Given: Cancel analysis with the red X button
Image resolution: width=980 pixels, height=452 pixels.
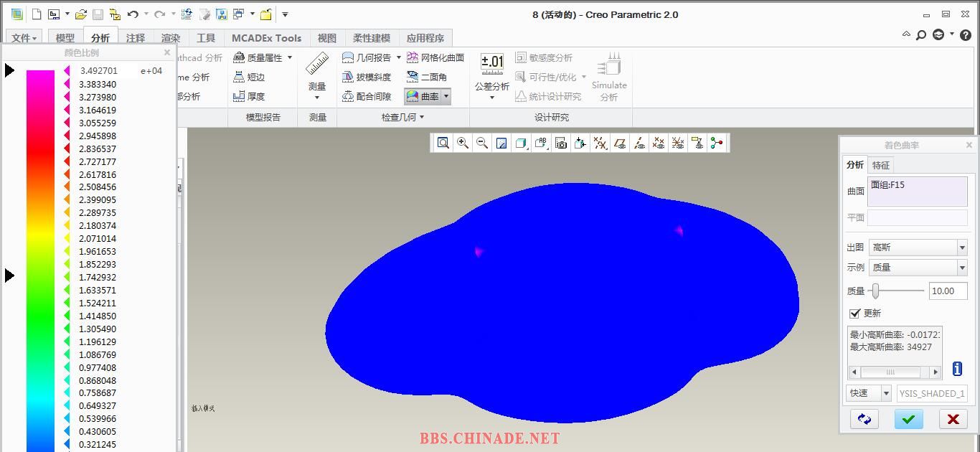Looking at the screenshot, I should tap(953, 419).
